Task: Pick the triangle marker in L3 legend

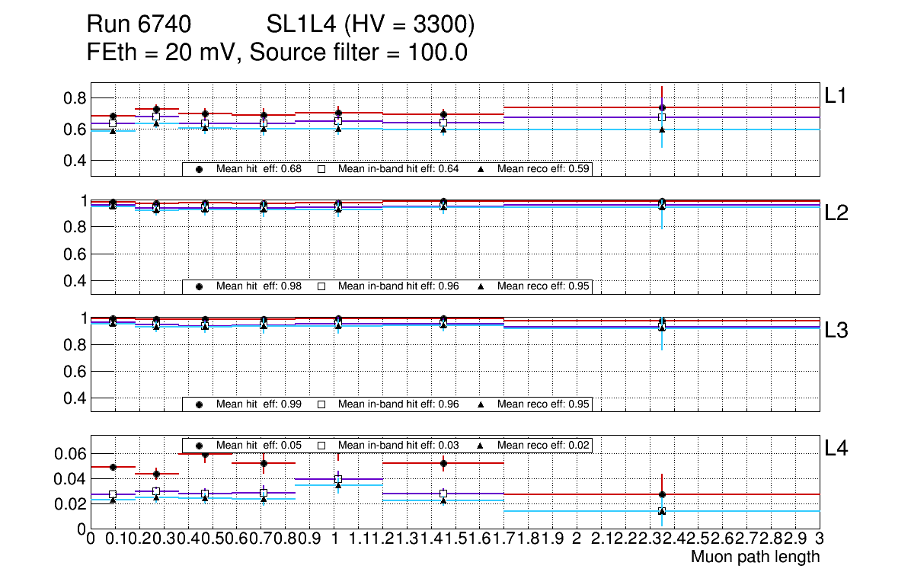Action: (x=481, y=404)
